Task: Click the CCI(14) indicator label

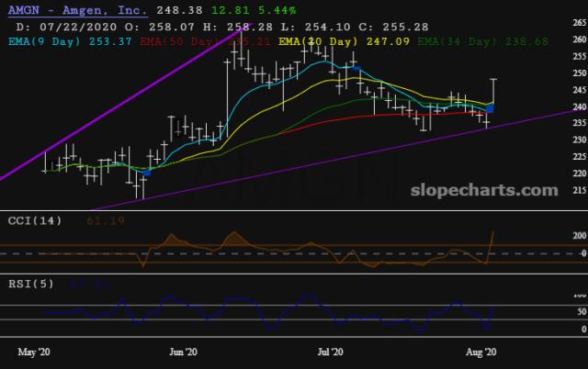Action: [30, 221]
